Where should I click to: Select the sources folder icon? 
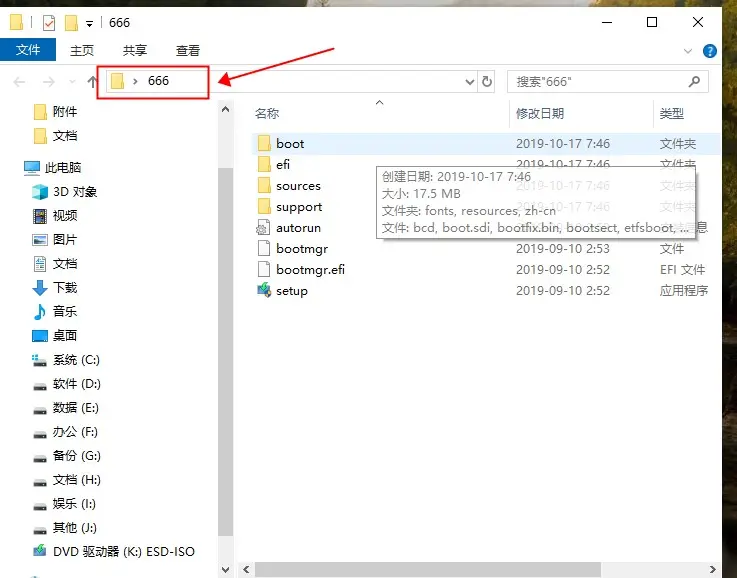(x=264, y=186)
